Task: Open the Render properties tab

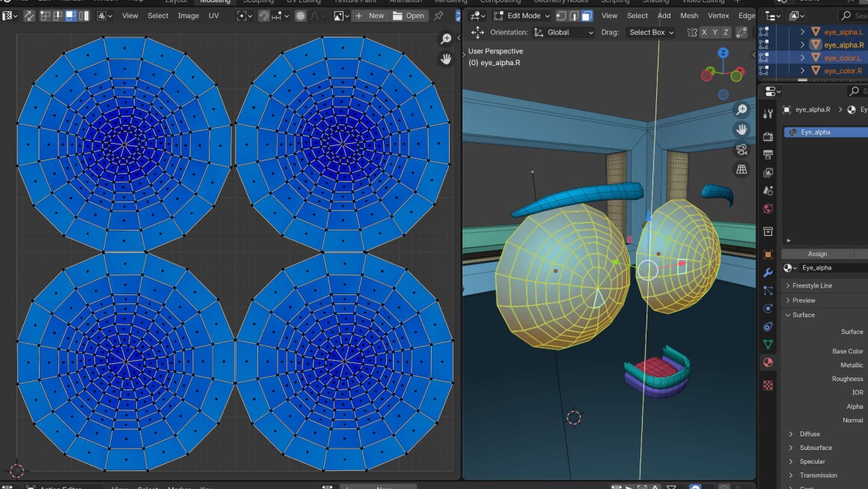Action: click(x=768, y=137)
